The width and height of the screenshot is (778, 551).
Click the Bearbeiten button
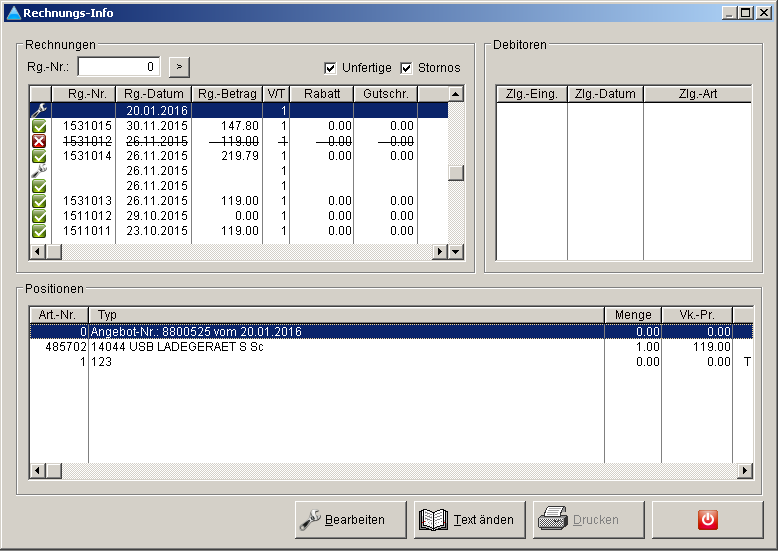point(351,520)
